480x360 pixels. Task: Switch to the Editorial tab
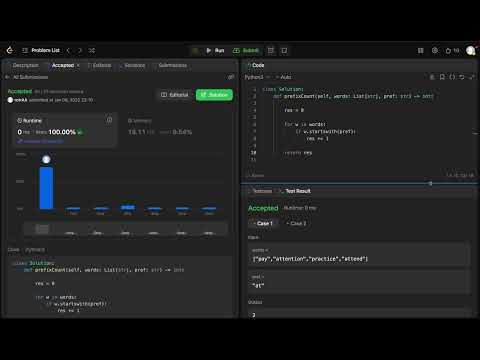click(100, 65)
